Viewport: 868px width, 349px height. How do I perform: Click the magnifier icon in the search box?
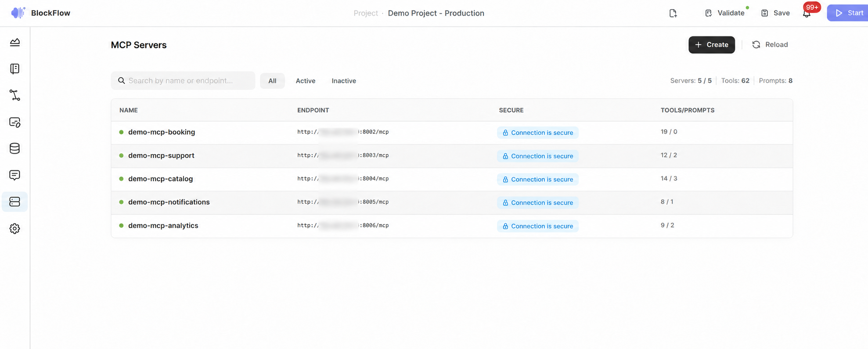coord(122,81)
